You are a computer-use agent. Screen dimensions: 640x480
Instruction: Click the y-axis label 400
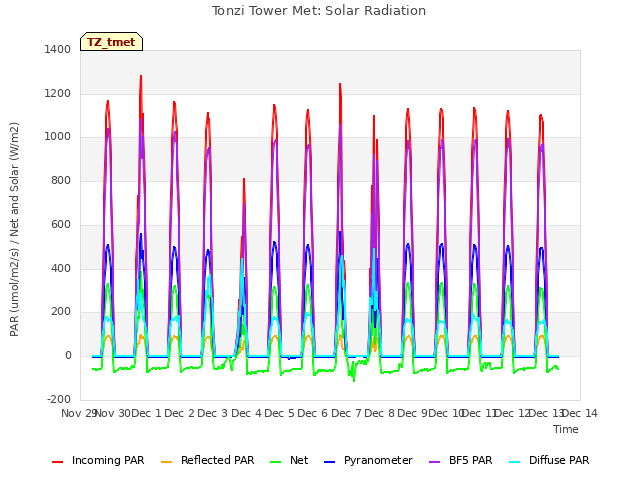[61, 268]
